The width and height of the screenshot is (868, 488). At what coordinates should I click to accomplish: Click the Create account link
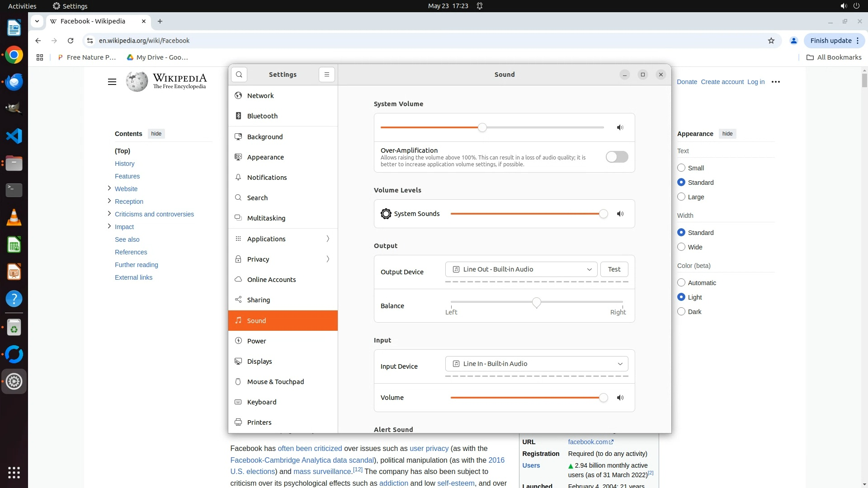tap(722, 82)
